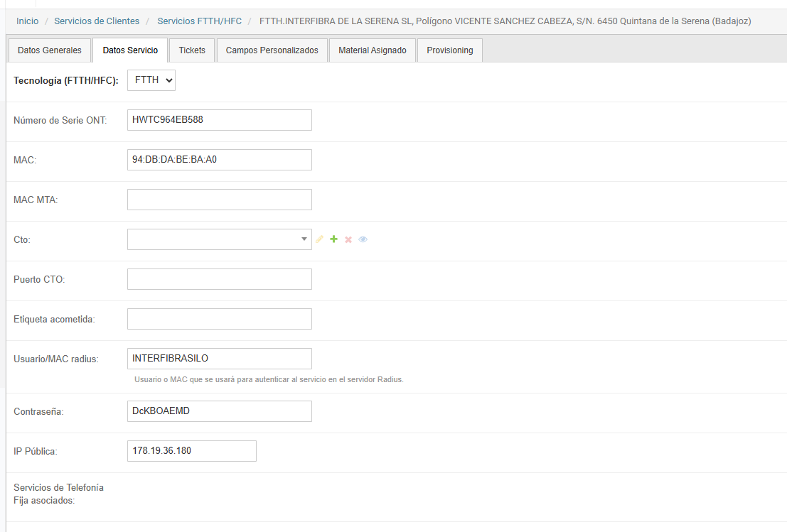Click the Número de Serie ONT label
Viewport: 787px width, 532px height.
(x=60, y=120)
